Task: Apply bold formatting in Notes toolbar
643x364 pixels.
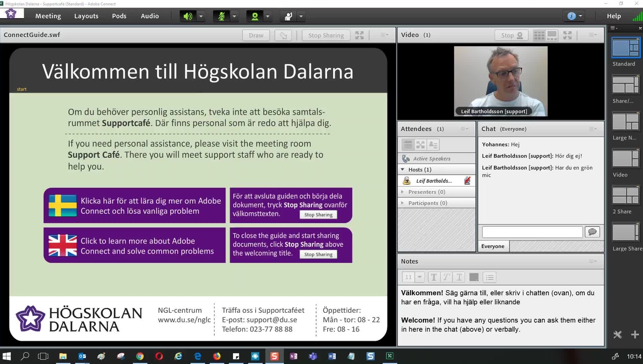Action: click(x=434, y=277)
